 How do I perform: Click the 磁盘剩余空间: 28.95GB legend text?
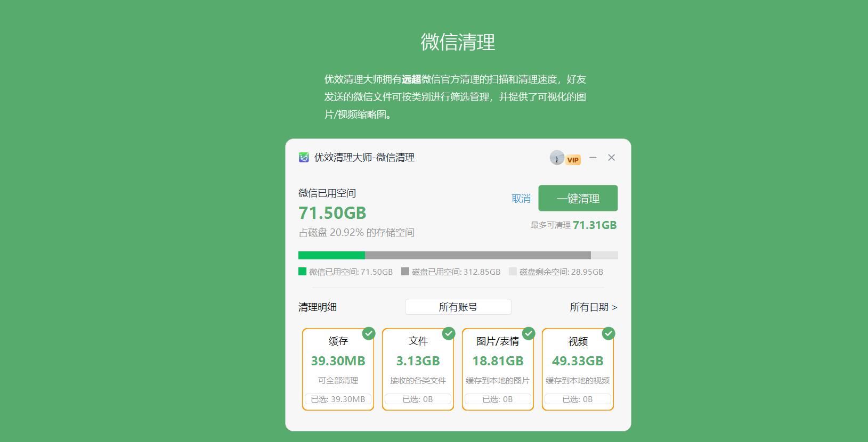[562, 272]
